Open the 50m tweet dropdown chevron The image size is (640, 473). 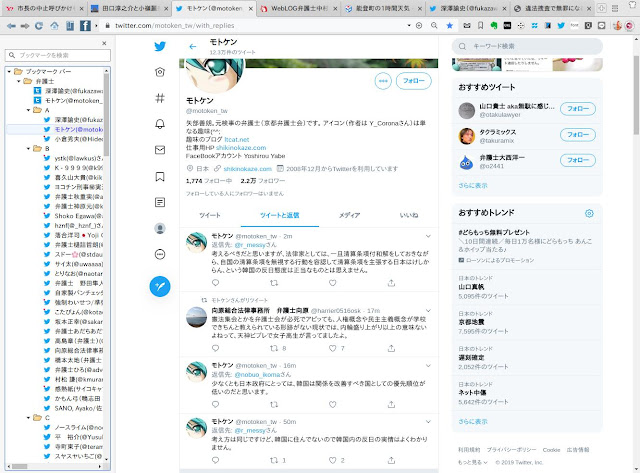point(428,421)
